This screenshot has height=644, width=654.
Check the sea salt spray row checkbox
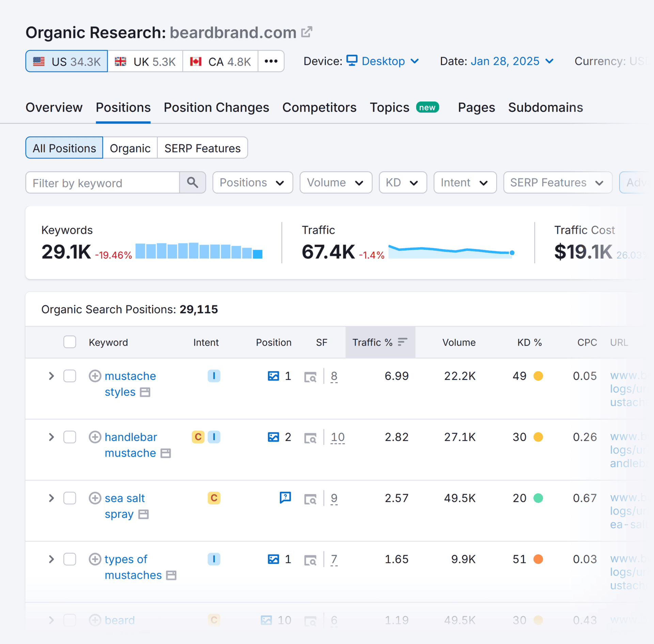pyautogui.click(x=70, y=498)
